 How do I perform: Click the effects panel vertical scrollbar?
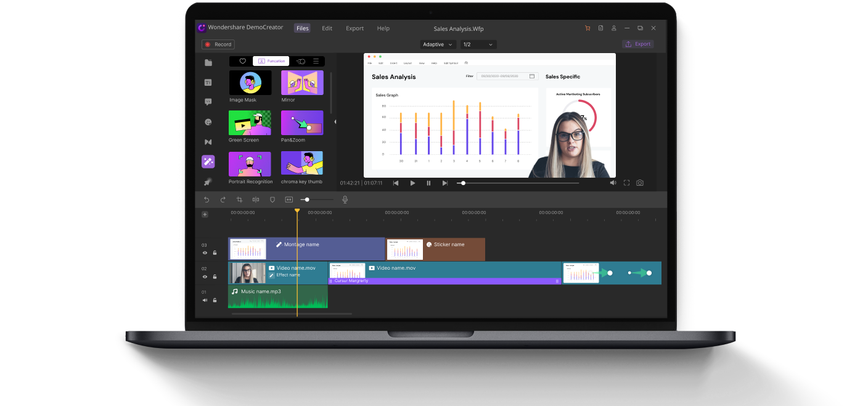[331, 93]
